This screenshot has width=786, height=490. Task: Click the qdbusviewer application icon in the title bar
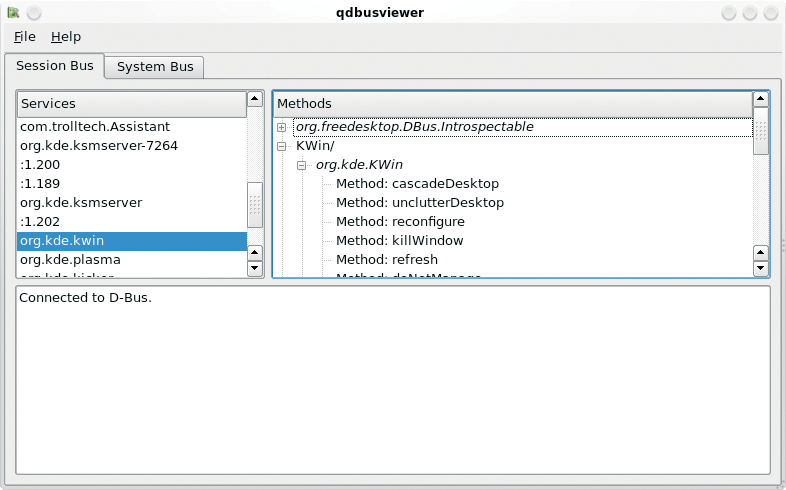coord(14,13)
